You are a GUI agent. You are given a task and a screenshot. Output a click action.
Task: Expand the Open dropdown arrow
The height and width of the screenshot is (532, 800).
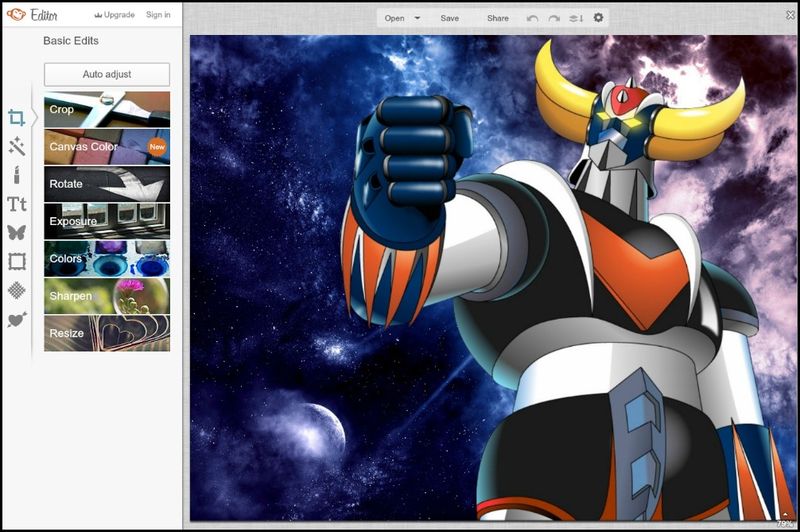click(x=417, y=18)
